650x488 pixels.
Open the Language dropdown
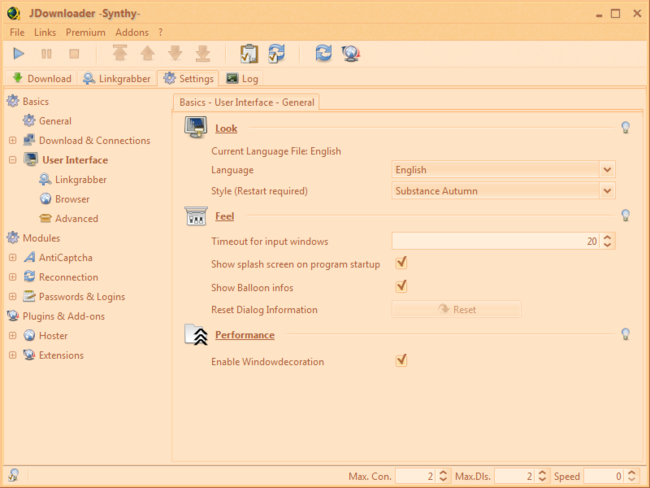pyautogui.click(x=503, y=170)
